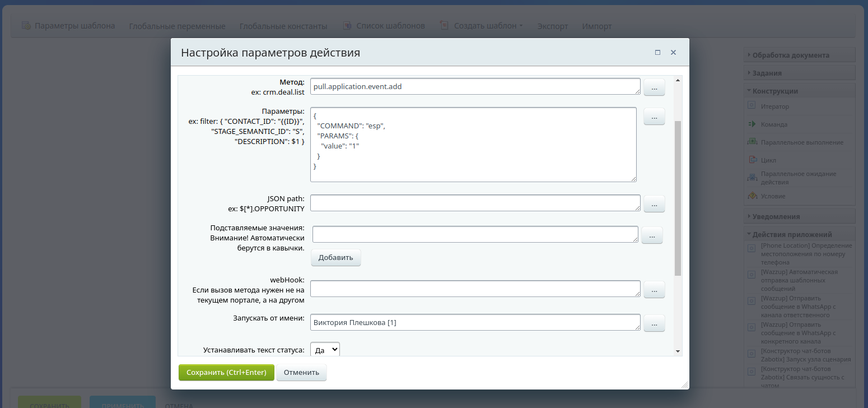
Task: Click the Параметры шаблона toolbar icon
Action: tap(26, 25)
